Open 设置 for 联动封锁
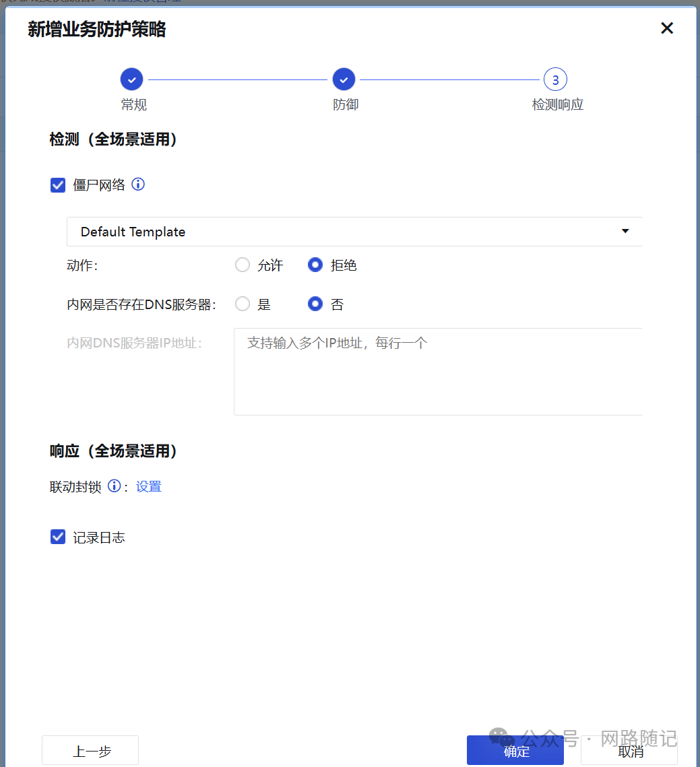Image resolution: width=700 pixels, height=767 pixels. click(x=149, y=486)
